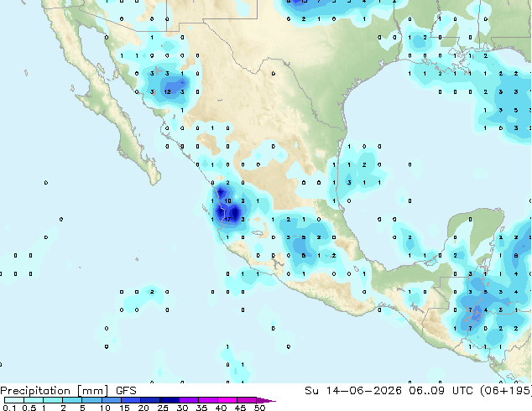The width and height of the screenshot is (532, 411).
Task: Click the 10–15 legend color swatch
Action: (x=112, y=400)
